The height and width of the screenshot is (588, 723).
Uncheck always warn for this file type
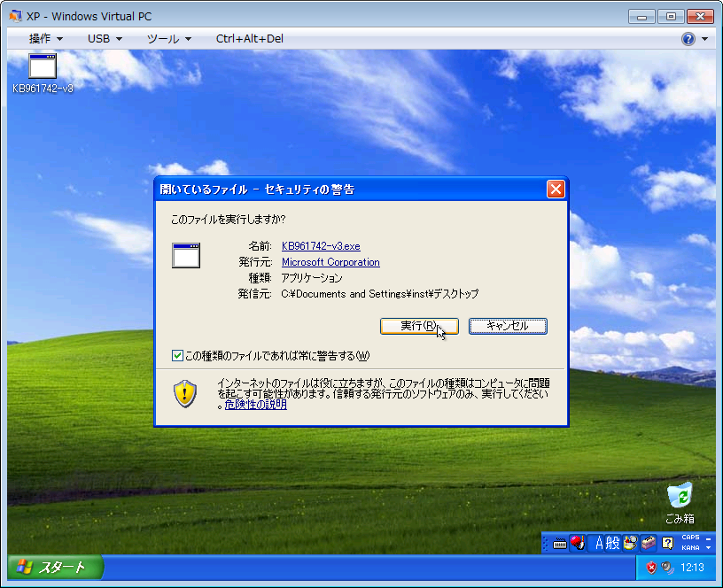(x=177, y=355)
